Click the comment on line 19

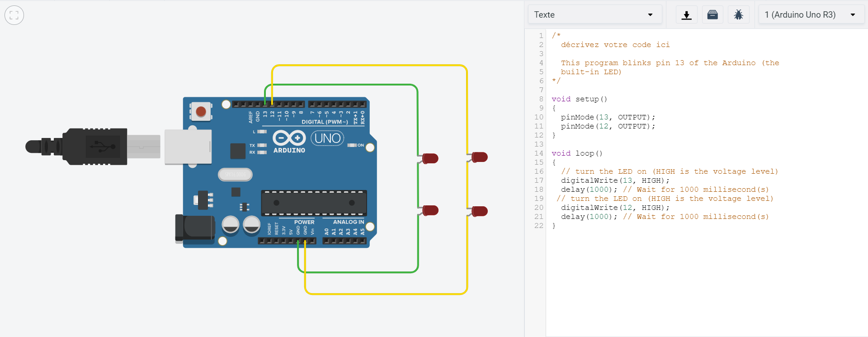tap(665, 199)
